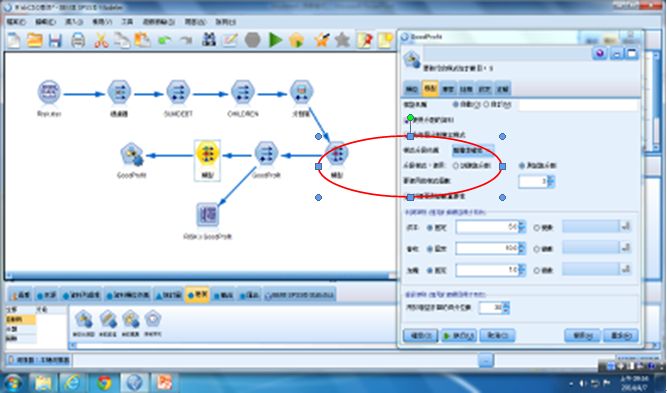Click the Save stream floppy disk icon

point(55,40)
